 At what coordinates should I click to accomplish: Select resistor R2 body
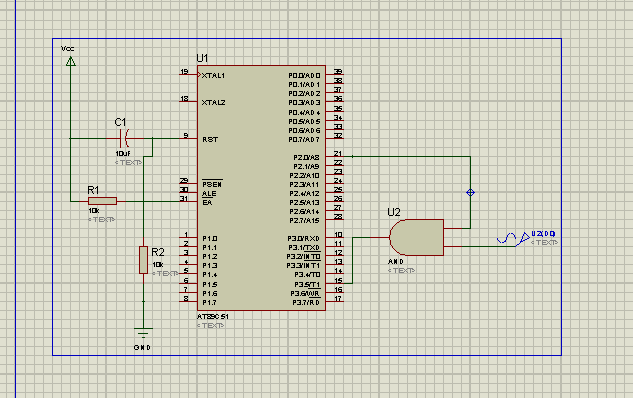click(143, 260)
